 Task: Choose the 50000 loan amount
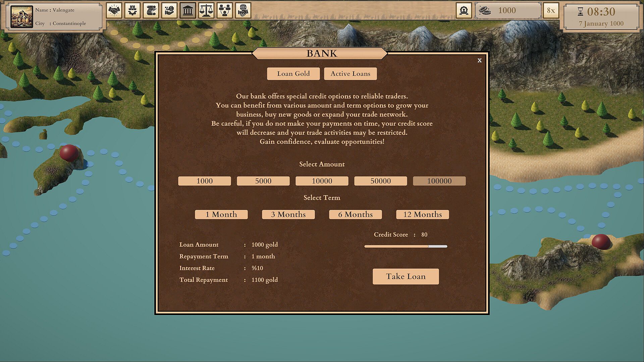coord(380,181)
